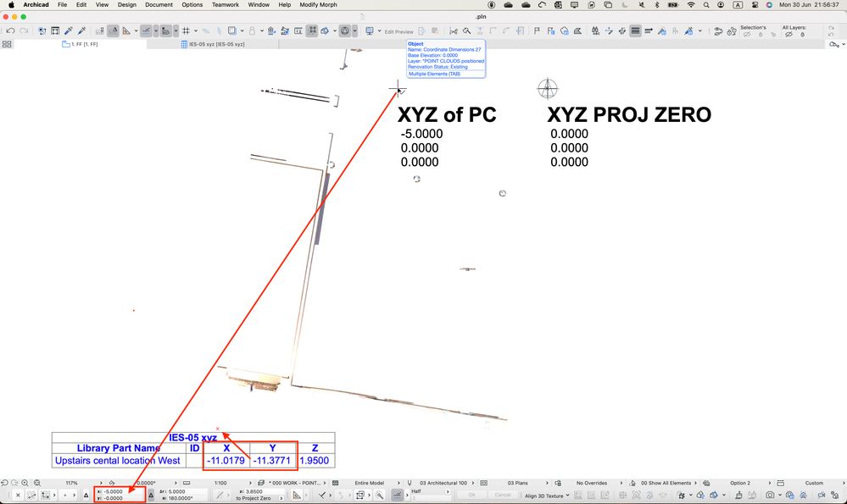Click the camera icon in bottom toolbar
The image size is (847, 504).
pyautogui.click(x=770, y=495)
